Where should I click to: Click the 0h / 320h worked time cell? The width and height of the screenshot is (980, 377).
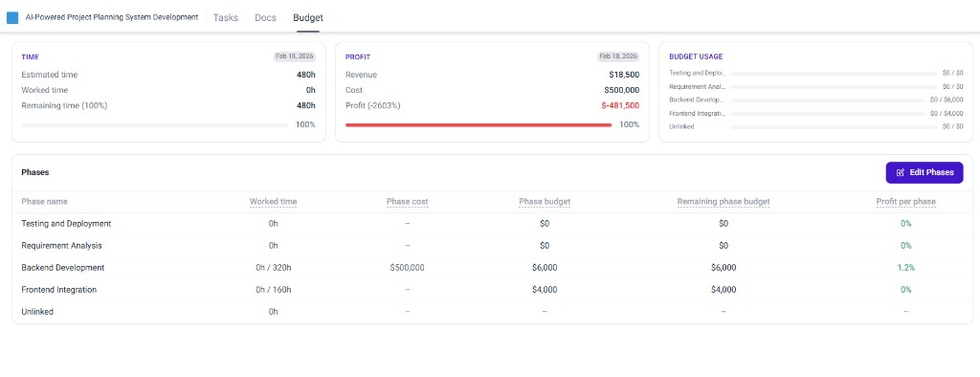point(273,268)
